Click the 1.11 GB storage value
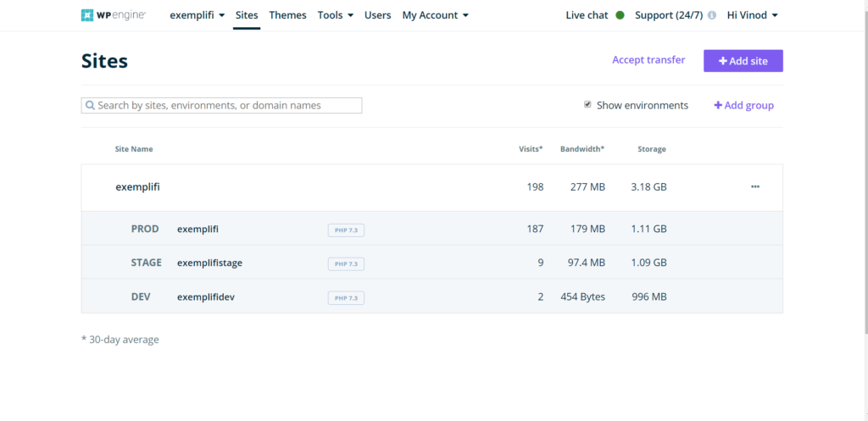 648,229
